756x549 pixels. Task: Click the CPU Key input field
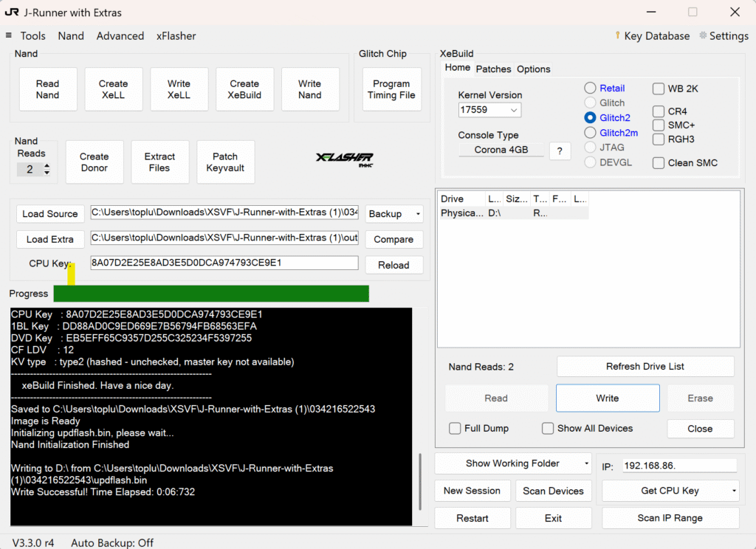click(x=224, y=263)
